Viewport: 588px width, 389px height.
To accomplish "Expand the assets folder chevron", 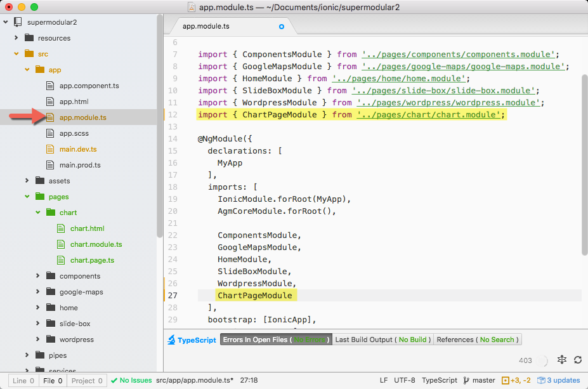I will [27, 180].
